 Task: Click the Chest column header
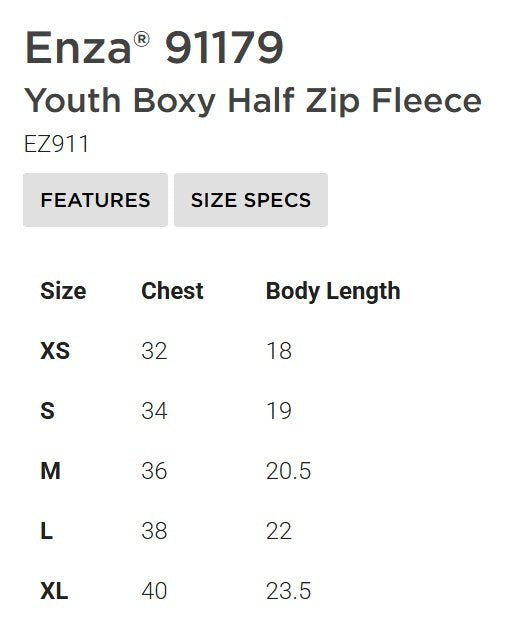(172, 291)
